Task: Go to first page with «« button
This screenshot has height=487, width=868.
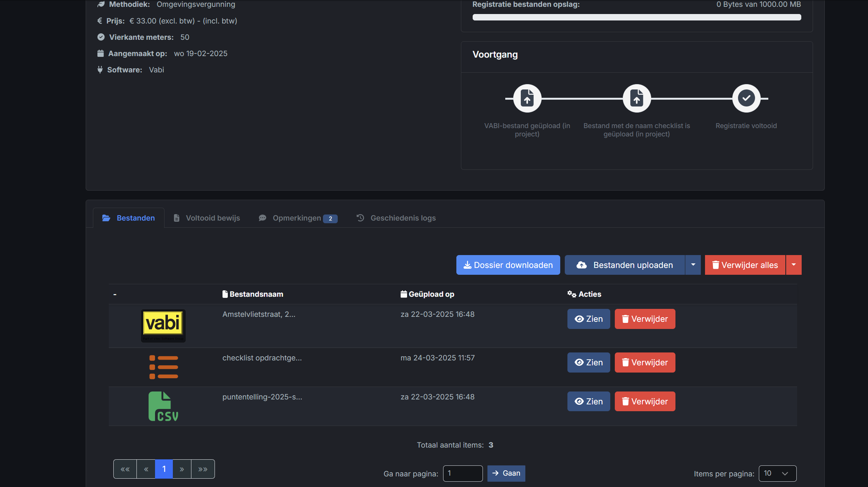Action: [125, 469]
